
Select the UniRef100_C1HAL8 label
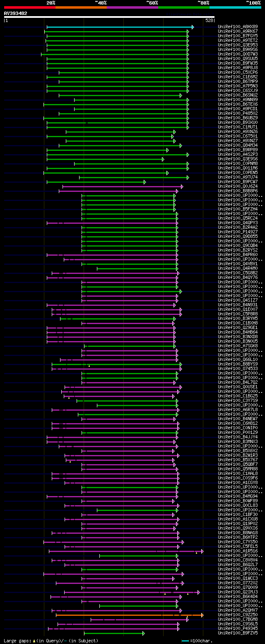click(x=238, y=474)
